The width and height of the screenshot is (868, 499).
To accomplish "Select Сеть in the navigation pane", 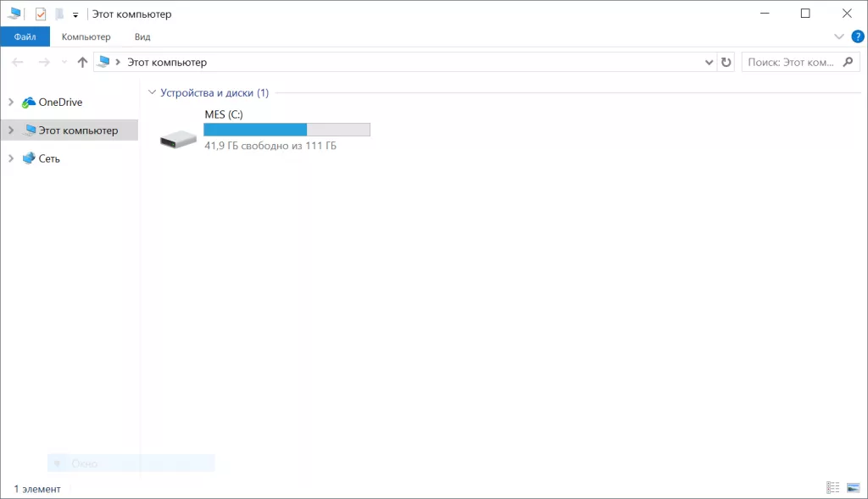I will pyautogui.click(x=48, y=158).
